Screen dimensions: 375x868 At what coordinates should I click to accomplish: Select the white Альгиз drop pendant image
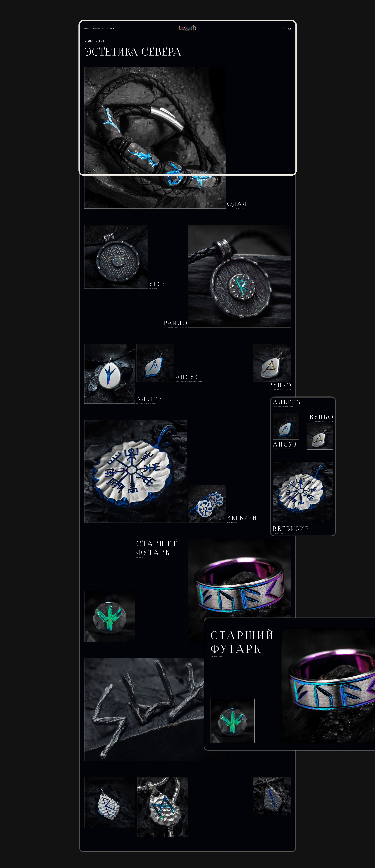(110, 374)
